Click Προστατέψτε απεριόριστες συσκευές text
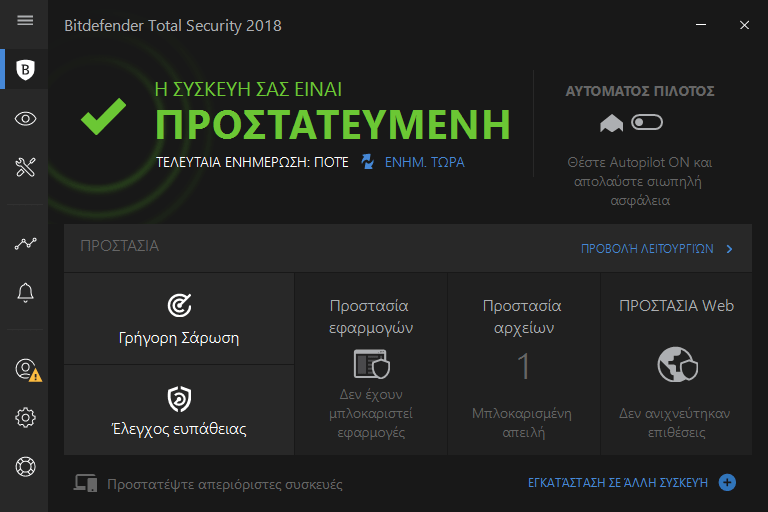The height and width of the screenshot is (512, 768). click(225, 485)
